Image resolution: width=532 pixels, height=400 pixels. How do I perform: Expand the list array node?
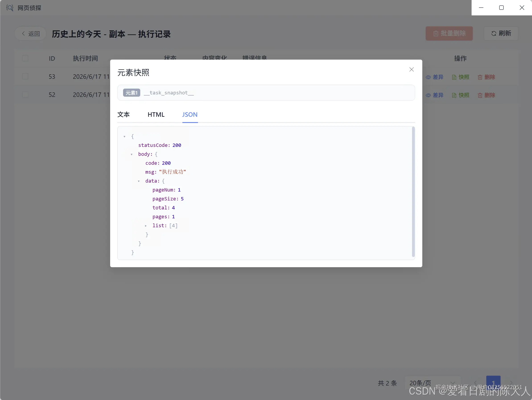tap(146, 226)
